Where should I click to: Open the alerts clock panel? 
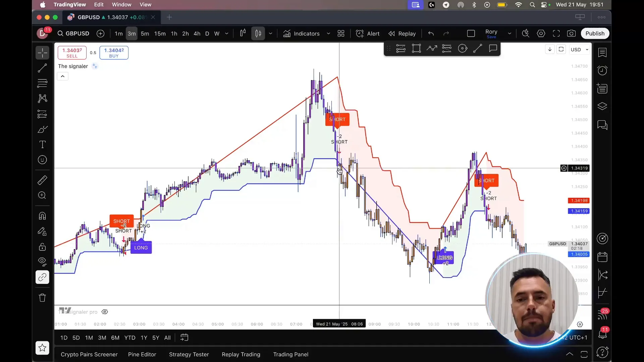click(602, 70)
